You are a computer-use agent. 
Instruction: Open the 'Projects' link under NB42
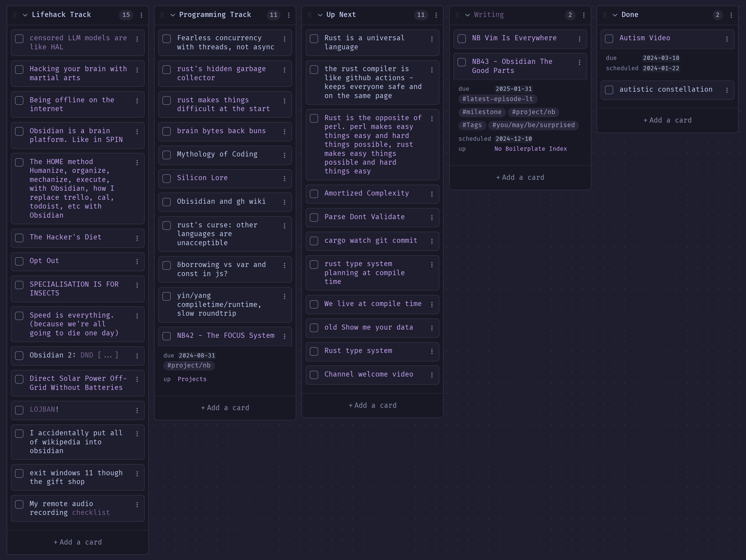pyautogui.click(x=192, y=379)
